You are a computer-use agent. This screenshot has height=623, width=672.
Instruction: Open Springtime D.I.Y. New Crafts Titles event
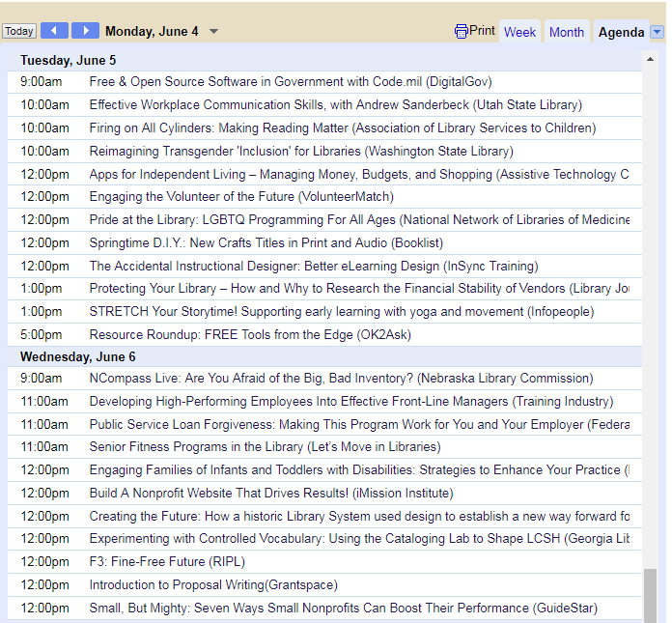tap(266, 242)
